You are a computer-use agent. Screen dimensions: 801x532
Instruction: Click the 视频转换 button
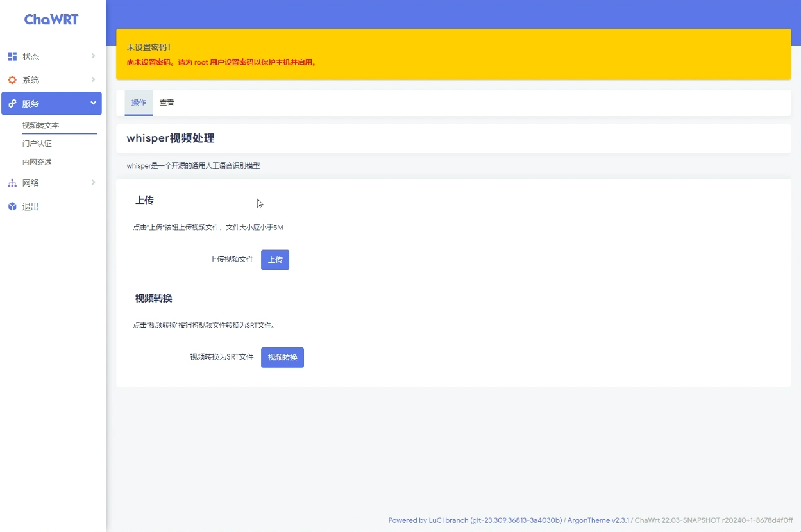tap(282, 358)
